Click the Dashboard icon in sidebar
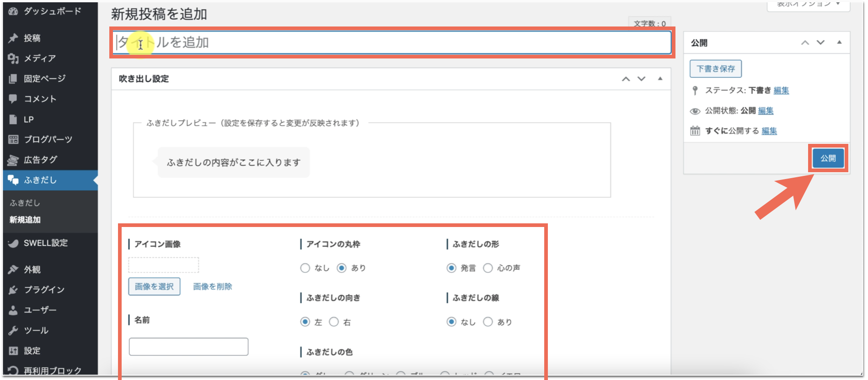This screenshot has width=868, height=380. click(13, 11)
